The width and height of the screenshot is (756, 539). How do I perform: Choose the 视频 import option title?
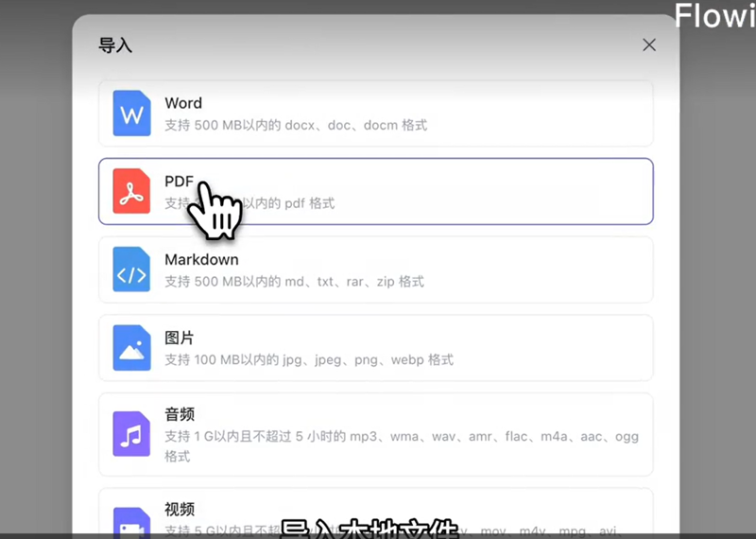[x=179, y=509]
